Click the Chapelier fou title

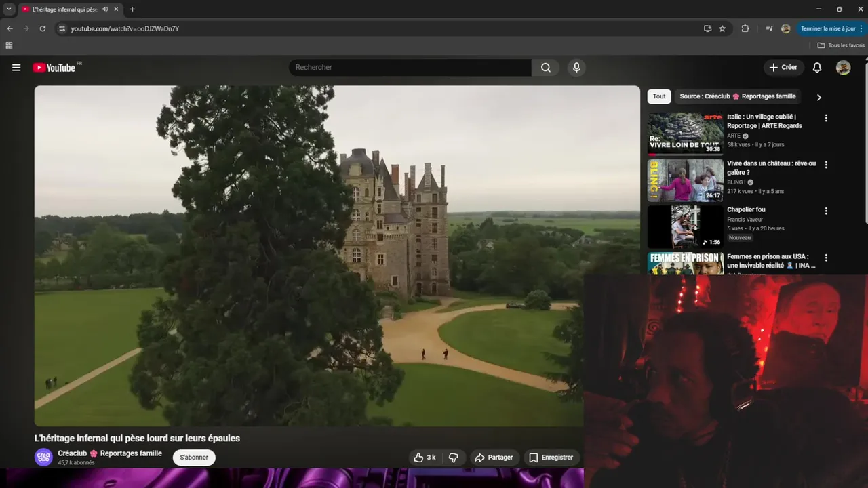(x=746, y=210)
